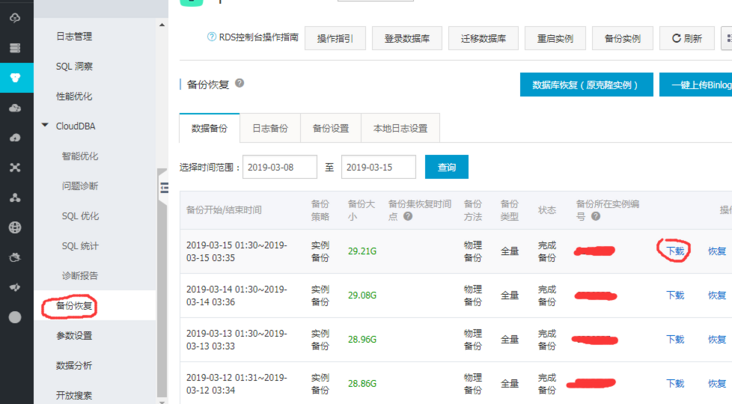Click the refresh 刷新 button
This screenshot has height=404, width=732.
[686, 39]
